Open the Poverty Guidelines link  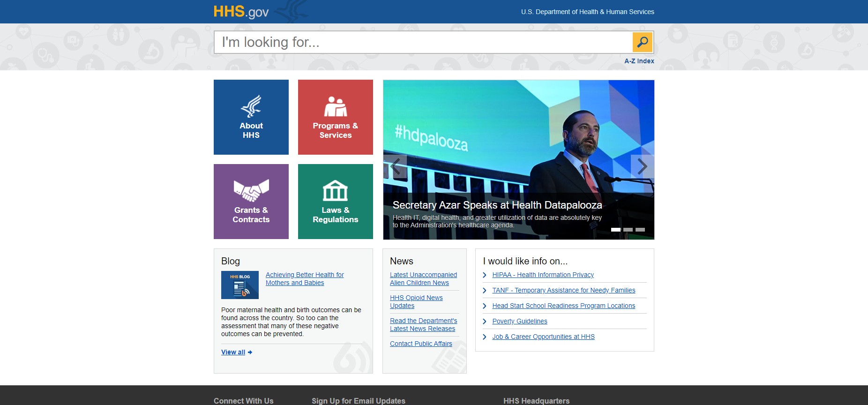point(520,321)
